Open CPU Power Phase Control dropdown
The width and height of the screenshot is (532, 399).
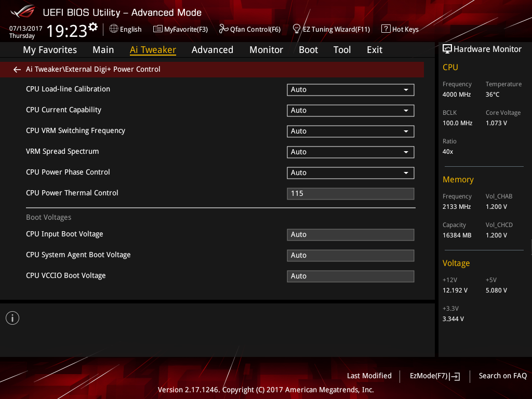pos(351,172)
